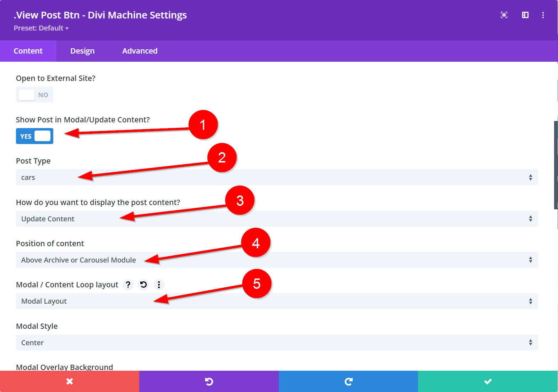Switch to the Content tab
The image size is (558, 392).
[28, 51]
